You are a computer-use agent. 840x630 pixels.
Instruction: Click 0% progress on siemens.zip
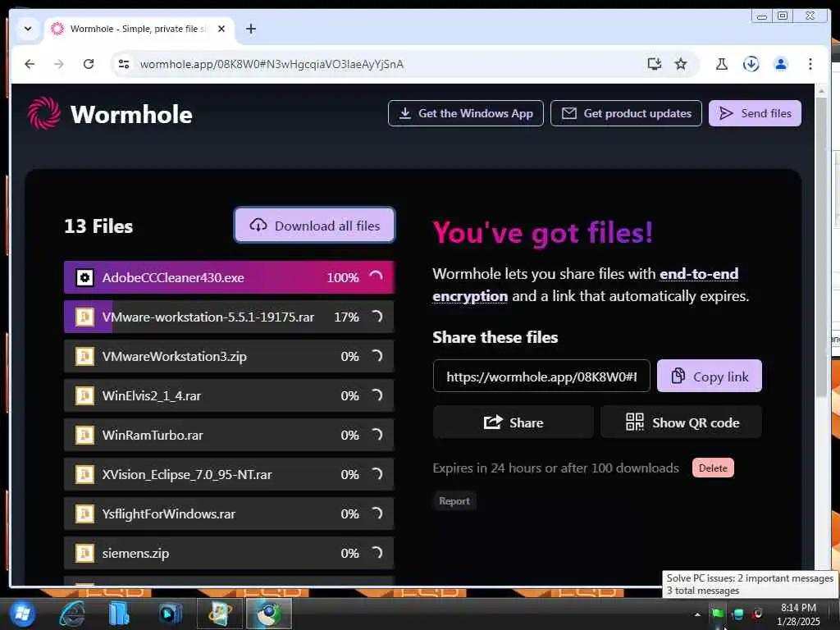pos(349,554)
